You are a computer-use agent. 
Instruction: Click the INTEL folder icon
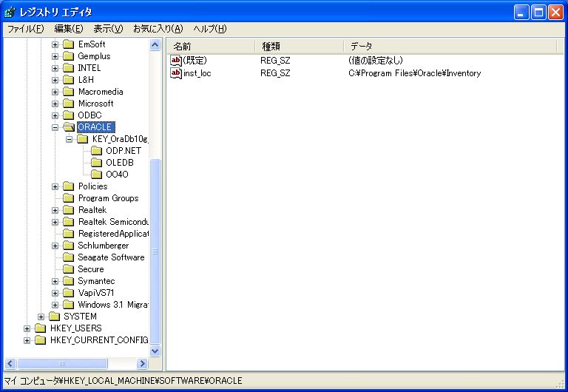click(69, 68)
